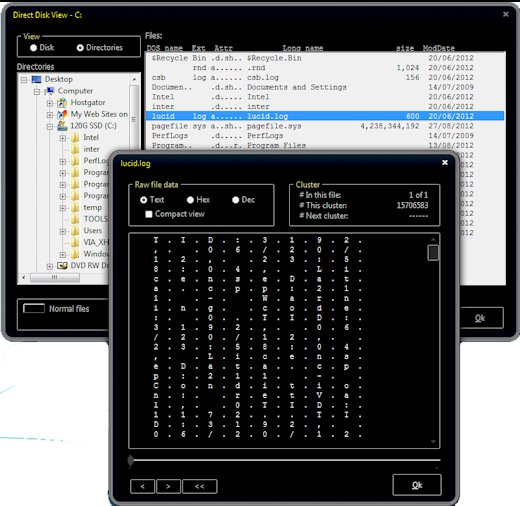The width and height of the screenshot is (520, 506).
Task: Click the 120G SSD (C:) drive icon
Action: point(62,126)
